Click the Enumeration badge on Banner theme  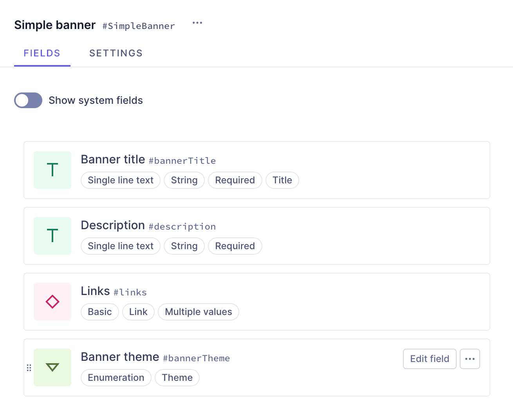[x=116, y=377]
